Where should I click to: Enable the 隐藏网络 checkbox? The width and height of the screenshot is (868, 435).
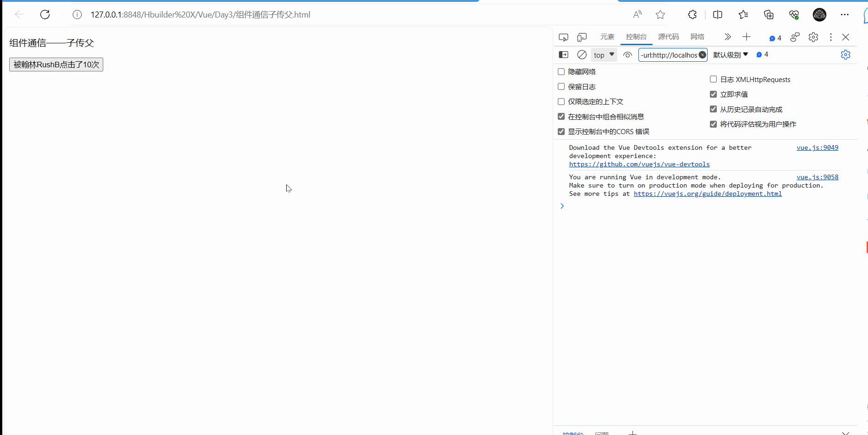point(561,71)
